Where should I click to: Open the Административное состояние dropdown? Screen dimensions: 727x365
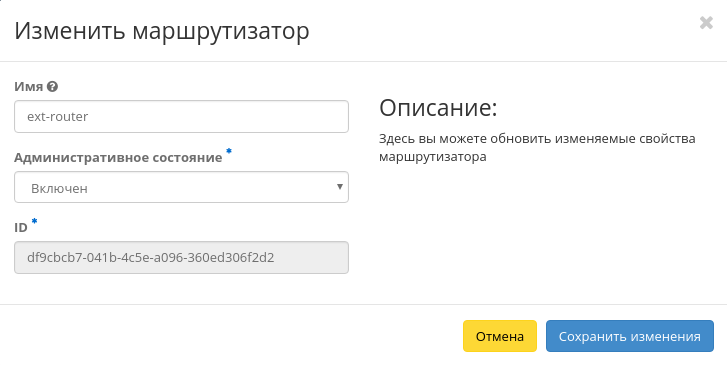pyautogui.click(x=181, y=187)
